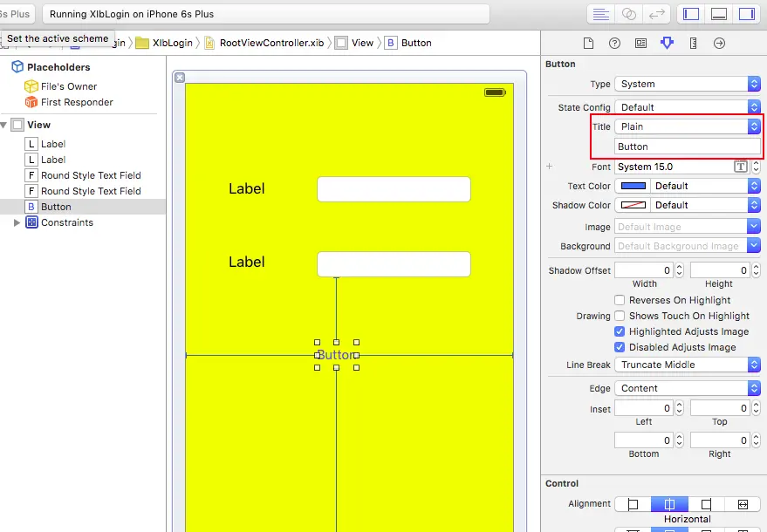This screenshot has width=767, height=532.
Task: Click the Text Color swatch
Action: [633, 186]
